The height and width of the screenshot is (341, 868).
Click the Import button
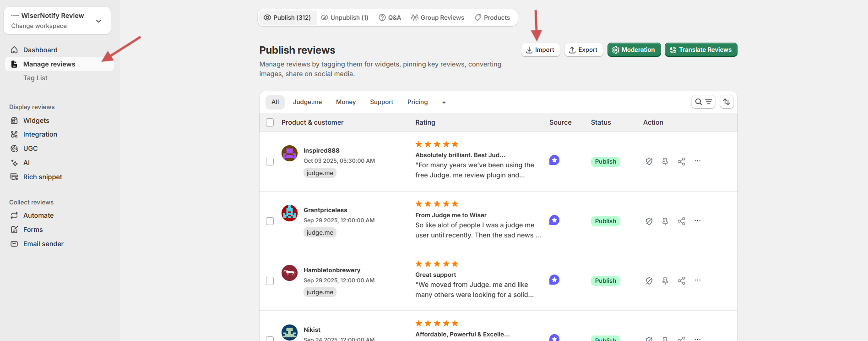[x=540, y=49]
